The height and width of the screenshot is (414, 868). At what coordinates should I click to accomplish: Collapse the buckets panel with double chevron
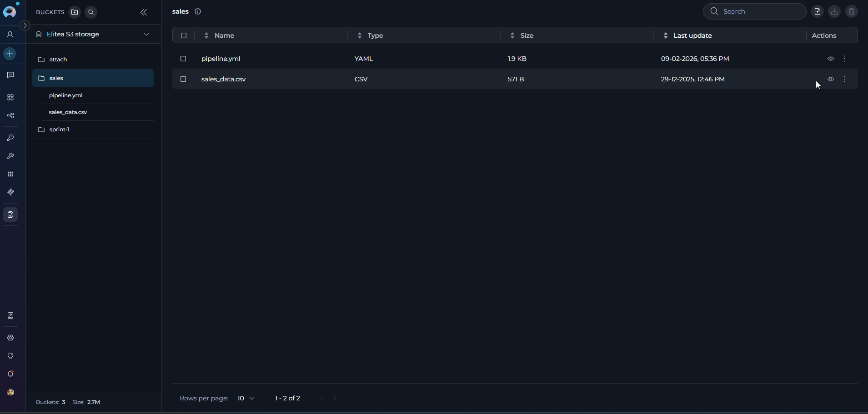coord(144,12)
